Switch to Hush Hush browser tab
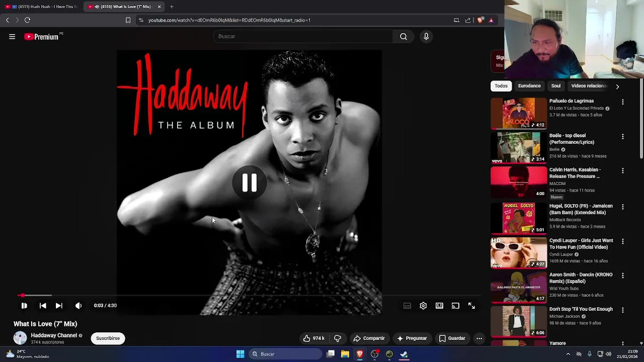 42,7
